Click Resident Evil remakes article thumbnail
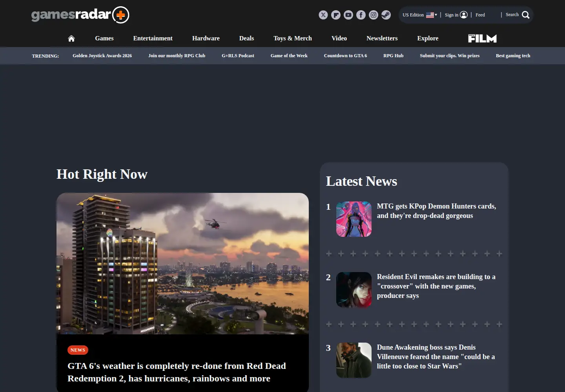 354,290
